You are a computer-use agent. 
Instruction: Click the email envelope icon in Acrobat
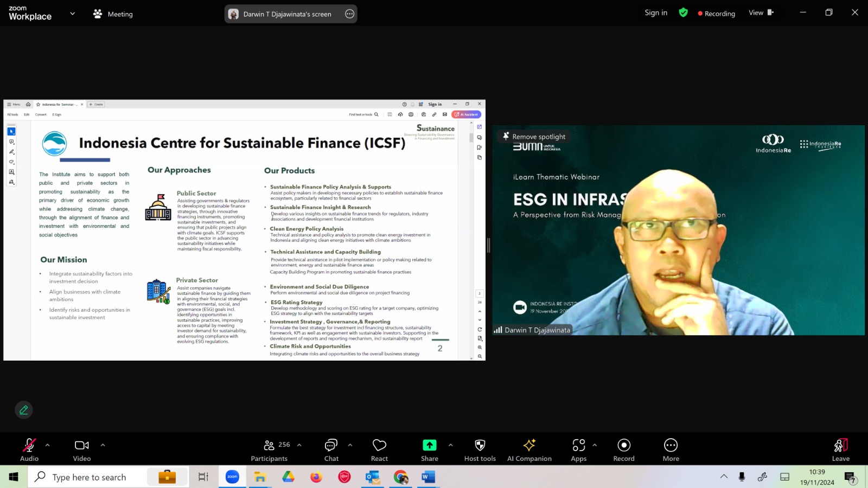click(445, 114)
